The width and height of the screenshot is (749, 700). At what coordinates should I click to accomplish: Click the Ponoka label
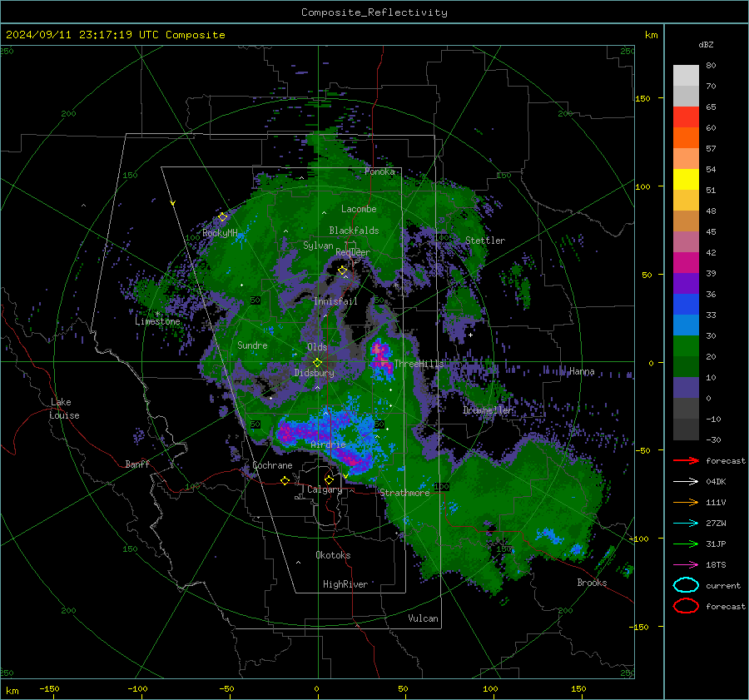click(379, 171)
